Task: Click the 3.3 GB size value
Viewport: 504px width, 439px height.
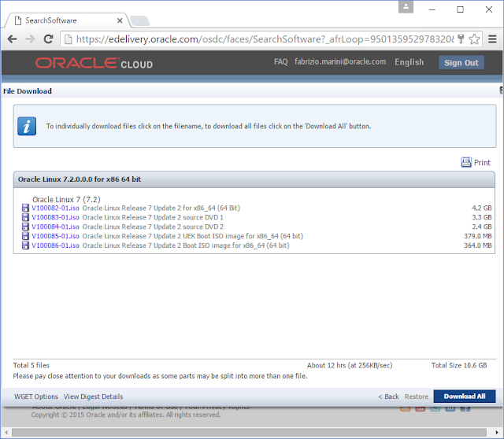Action: [x=481, y=217]
